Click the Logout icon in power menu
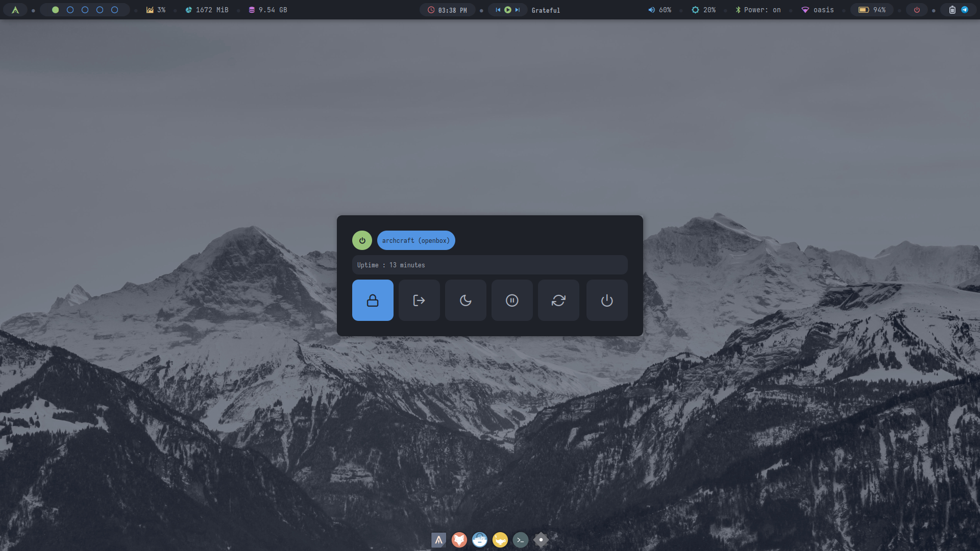Image resolution: width=980 pixels, height=551 pixels. pos(419,300)
